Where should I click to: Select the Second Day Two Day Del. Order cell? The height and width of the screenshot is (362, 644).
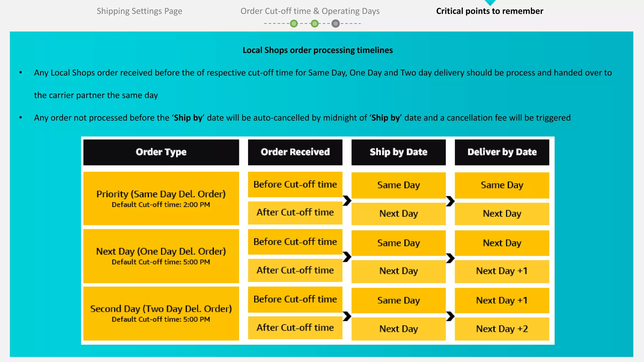[x=161, y=313]
